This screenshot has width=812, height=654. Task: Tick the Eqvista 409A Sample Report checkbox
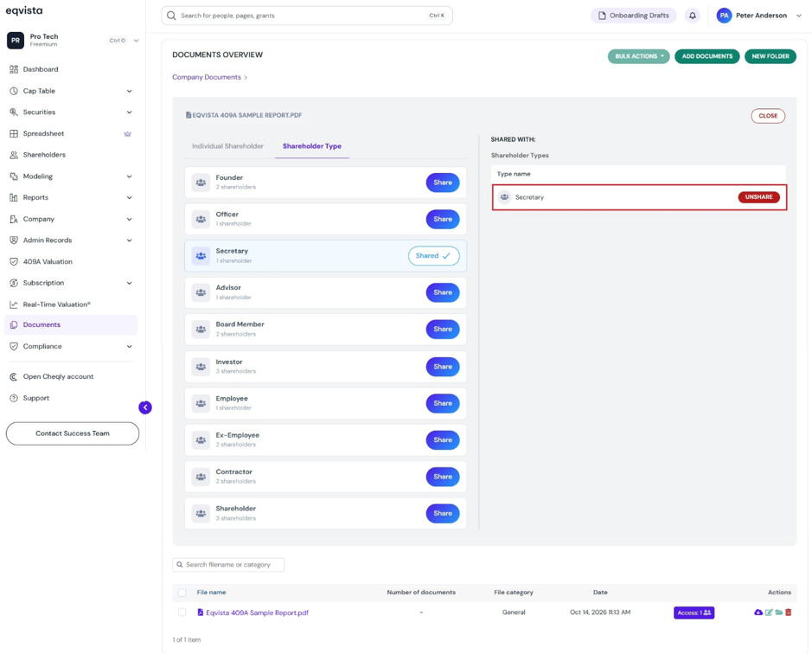pyautogui.click(x=182, y=612)
